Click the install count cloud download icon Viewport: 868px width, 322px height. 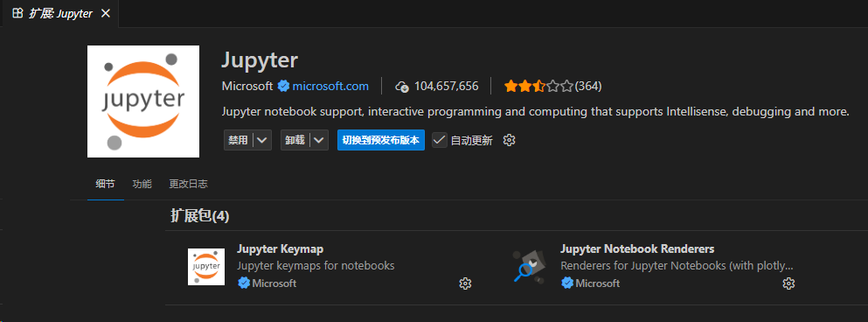[402, 87]
